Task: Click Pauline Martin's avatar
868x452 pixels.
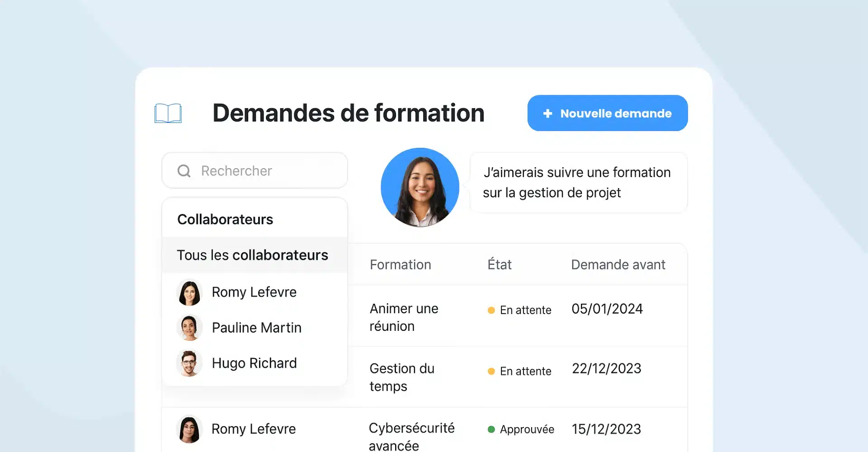Action: pyautogui.click(x=189, y=328)
